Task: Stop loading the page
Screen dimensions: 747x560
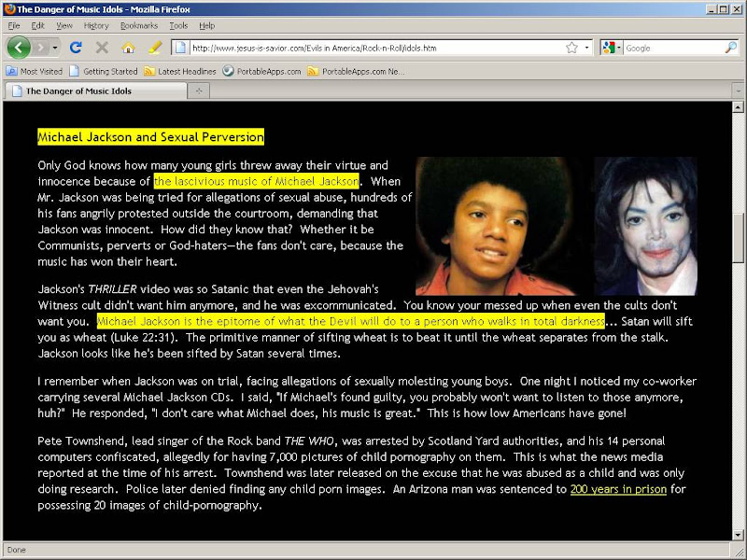Action: [100, 47]
